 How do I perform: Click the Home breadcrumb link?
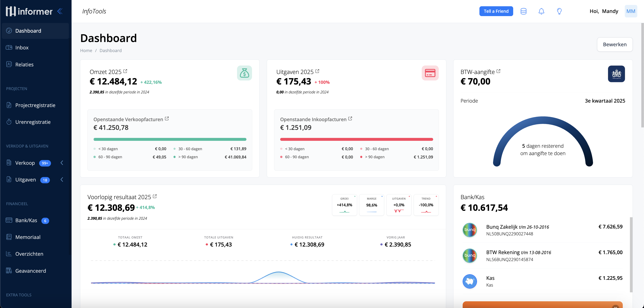(86, 51)
